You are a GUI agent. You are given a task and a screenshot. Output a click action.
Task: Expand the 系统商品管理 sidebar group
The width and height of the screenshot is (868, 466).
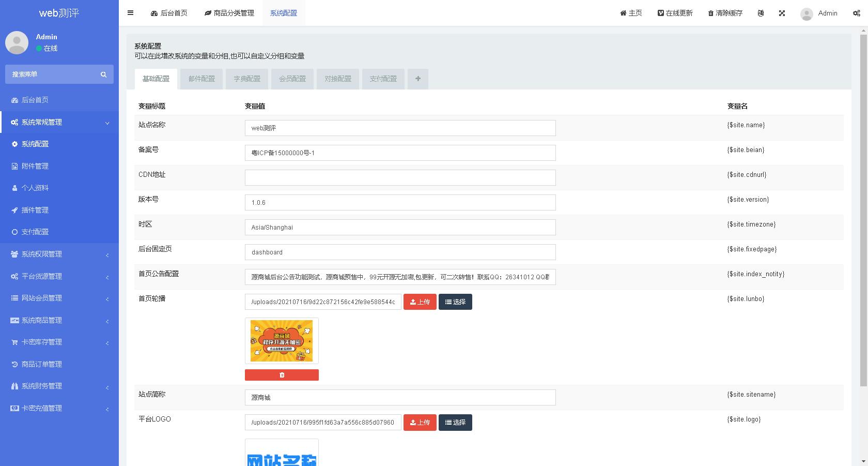59,320
